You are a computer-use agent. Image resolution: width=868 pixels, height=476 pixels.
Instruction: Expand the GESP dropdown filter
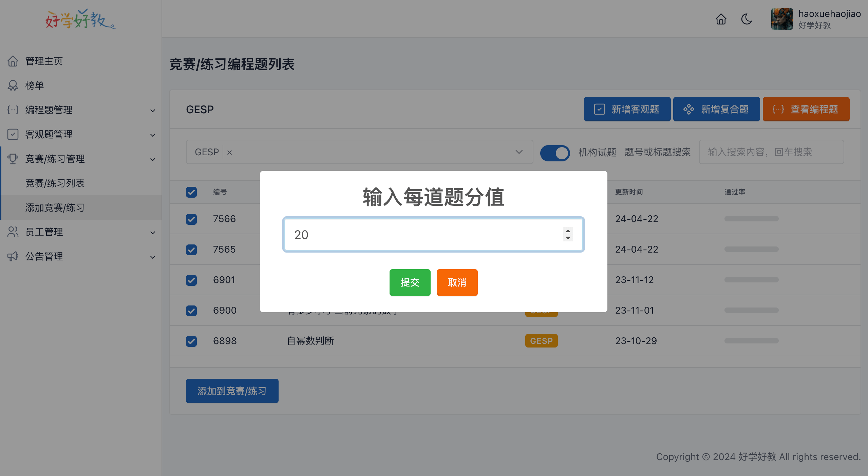(518, 153)
